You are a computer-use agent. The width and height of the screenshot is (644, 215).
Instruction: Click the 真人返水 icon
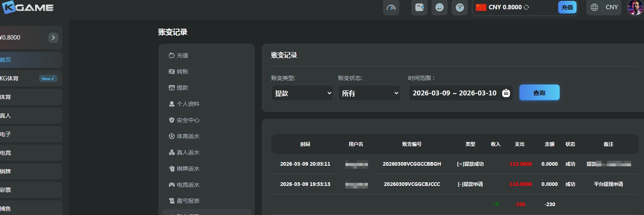[x=171, y=152]
